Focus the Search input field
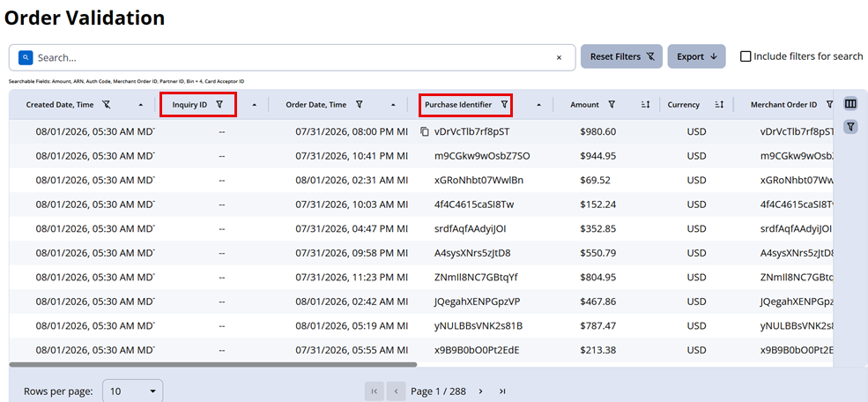The image size is (868, 402). point(293,57)
